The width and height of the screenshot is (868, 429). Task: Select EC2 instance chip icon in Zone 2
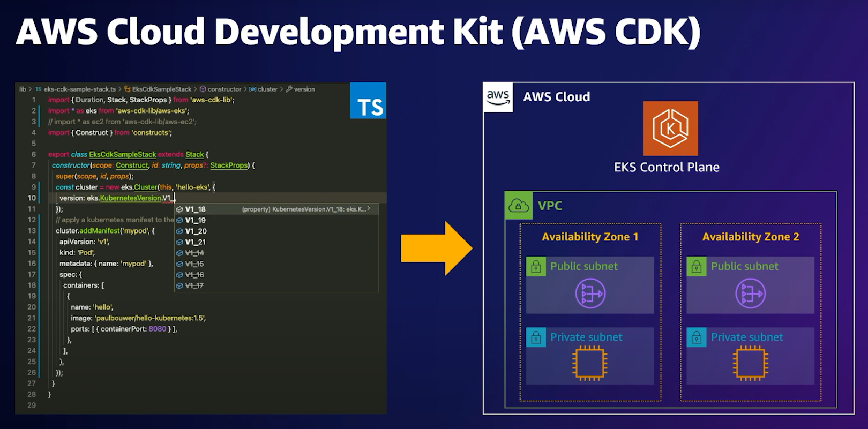[x=750, y=364]
